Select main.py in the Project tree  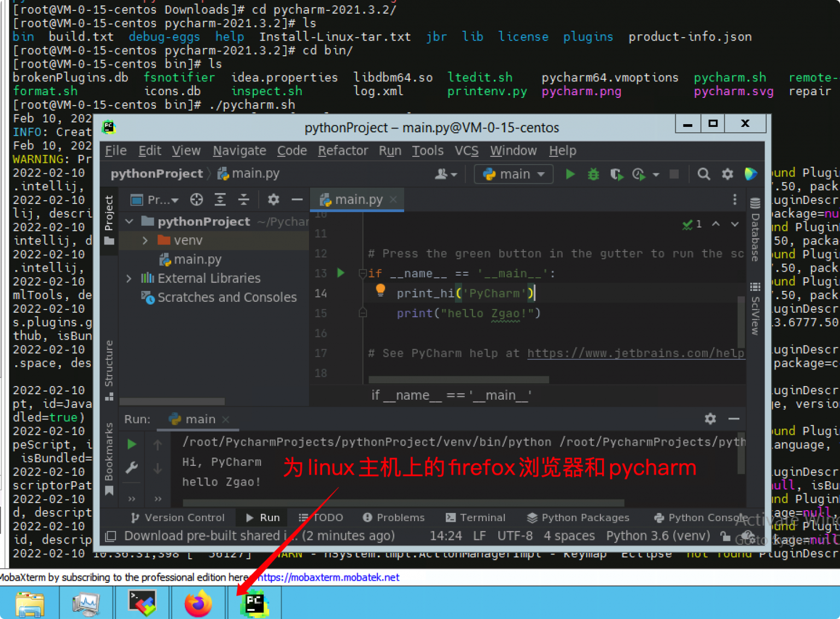[190, 259]
